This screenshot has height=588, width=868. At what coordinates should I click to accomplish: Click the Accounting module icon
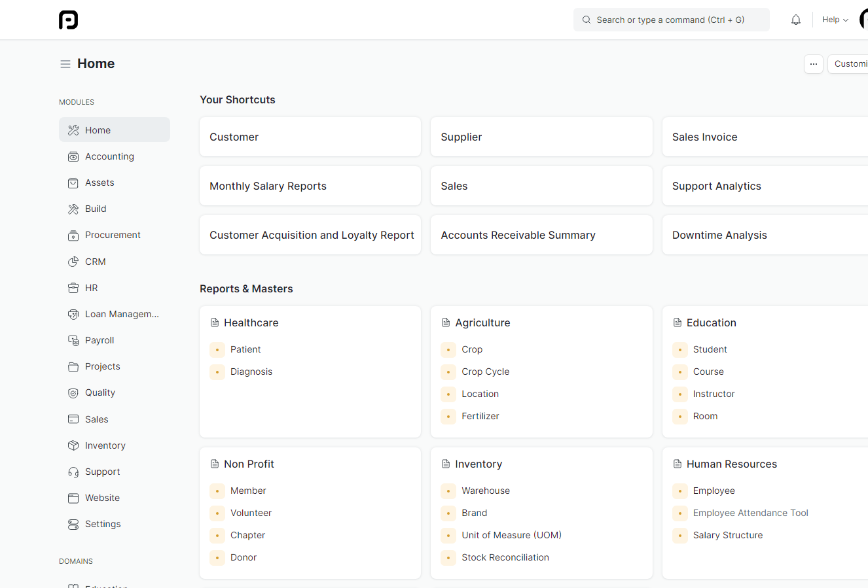73,157
